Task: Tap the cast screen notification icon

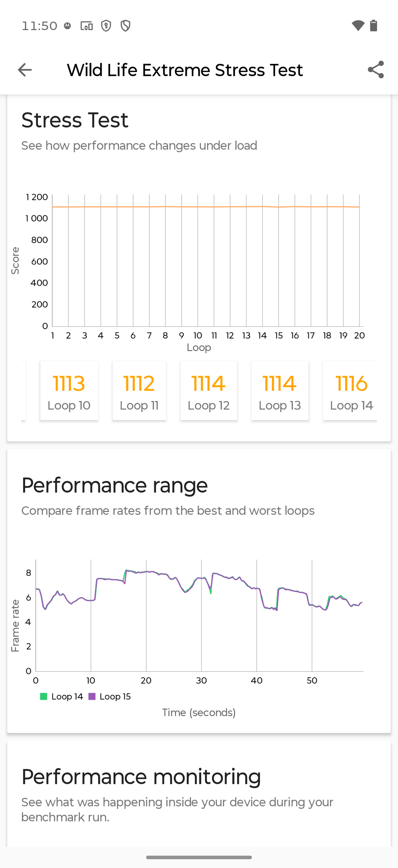Action: point(86,26)
